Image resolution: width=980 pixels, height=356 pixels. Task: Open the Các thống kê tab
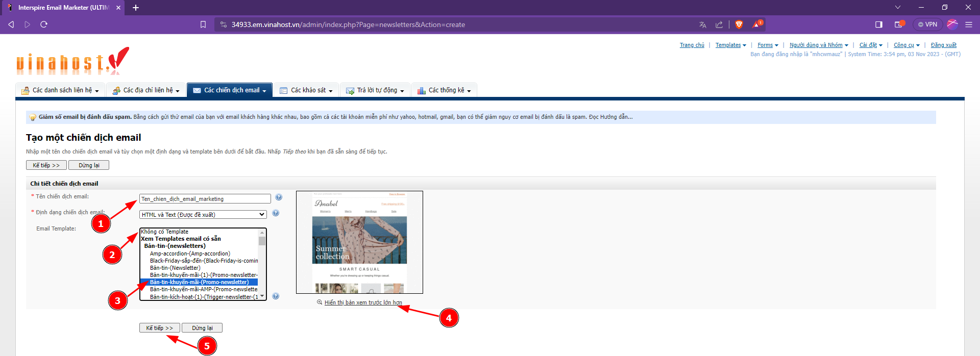[445, 90]
